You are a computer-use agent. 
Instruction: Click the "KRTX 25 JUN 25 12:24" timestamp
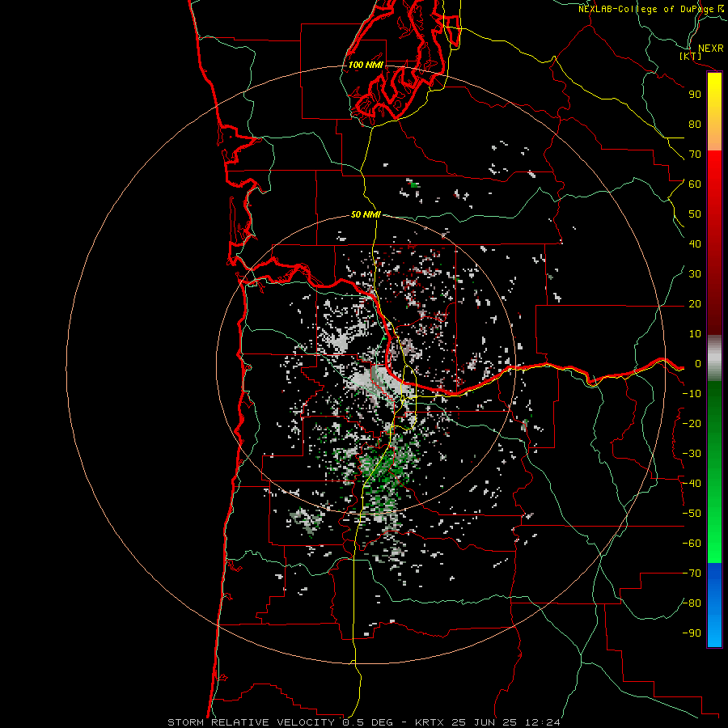488,722
